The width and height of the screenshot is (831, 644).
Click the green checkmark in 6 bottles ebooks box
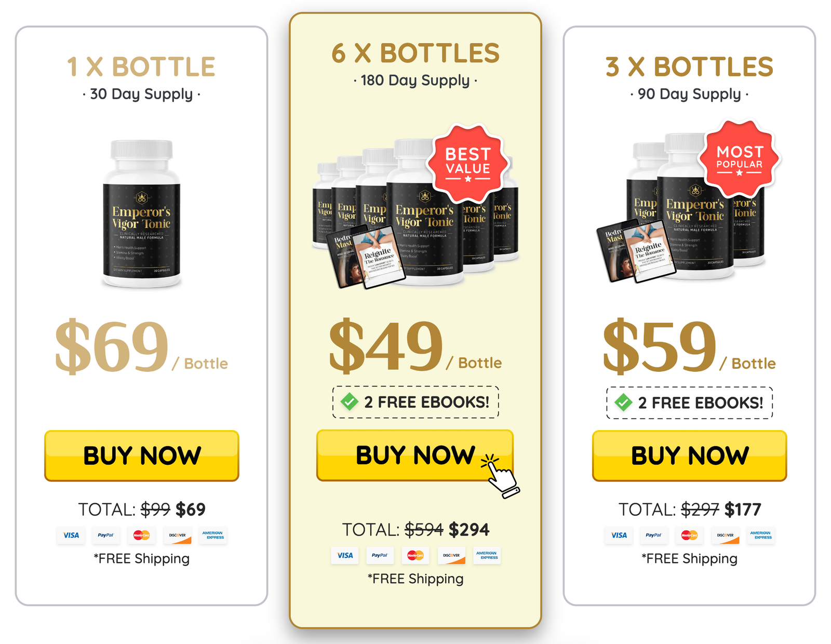(x=350, y=402)
